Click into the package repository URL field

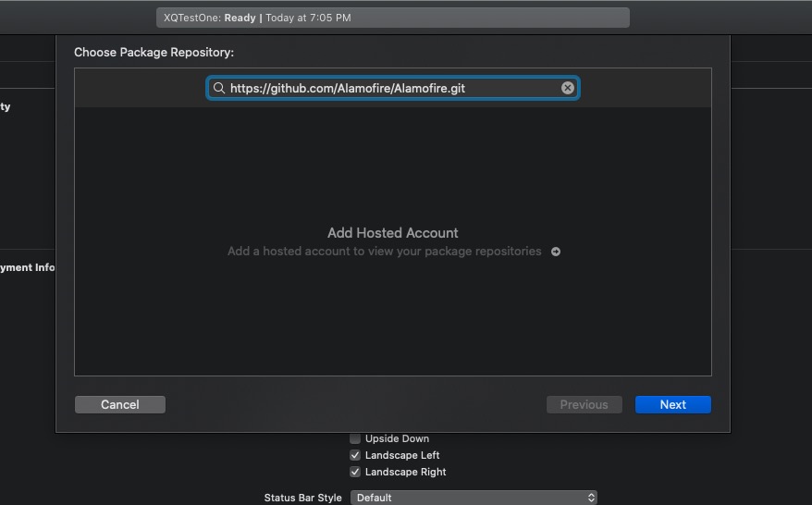[392, 88]
